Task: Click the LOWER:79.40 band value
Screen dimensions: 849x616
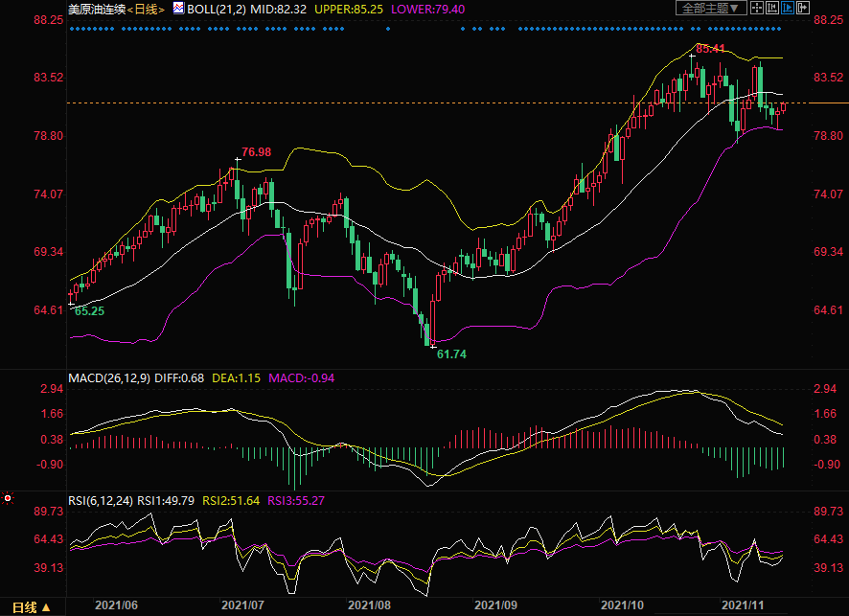Action: (x=428, y=9)
